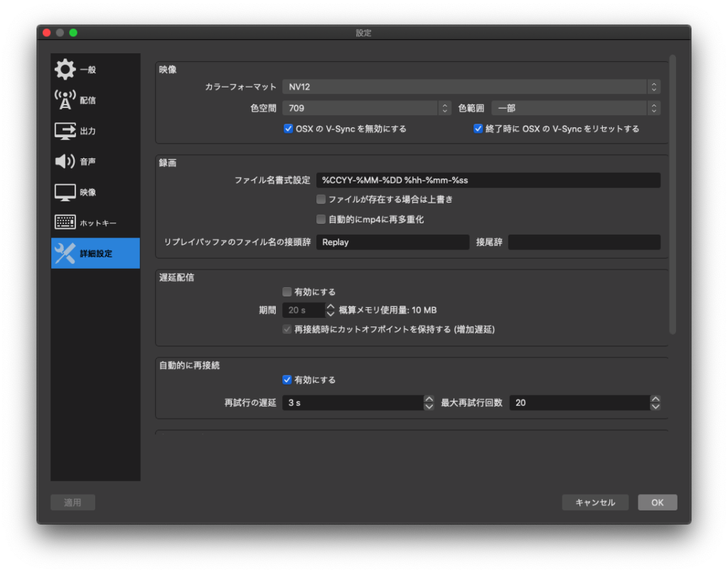Viewport: 728px width, 573px height.
Task: Select the 一般 sidebar label
Action: tap(87, 70)
